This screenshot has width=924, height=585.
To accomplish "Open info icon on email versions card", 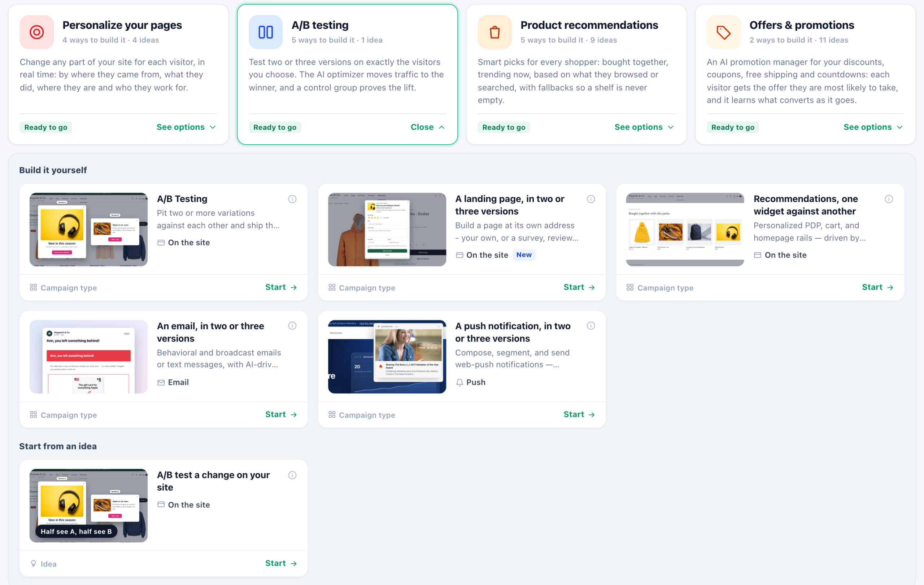I will click(292, 326).
